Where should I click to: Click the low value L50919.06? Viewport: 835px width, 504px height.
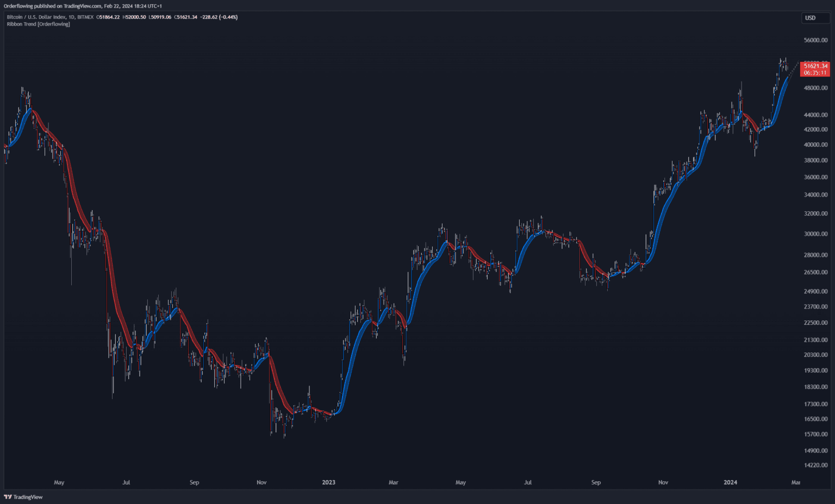click(160, 17)
